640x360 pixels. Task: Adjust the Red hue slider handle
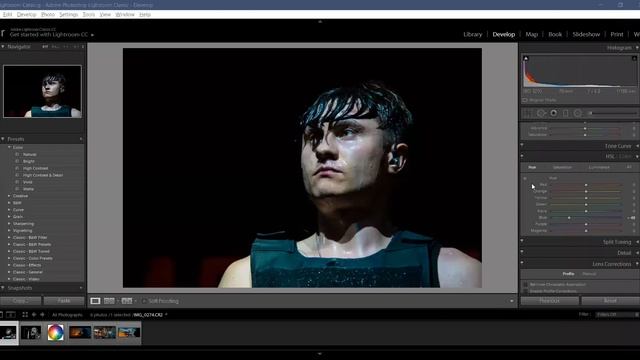click(x=586, y=185)
